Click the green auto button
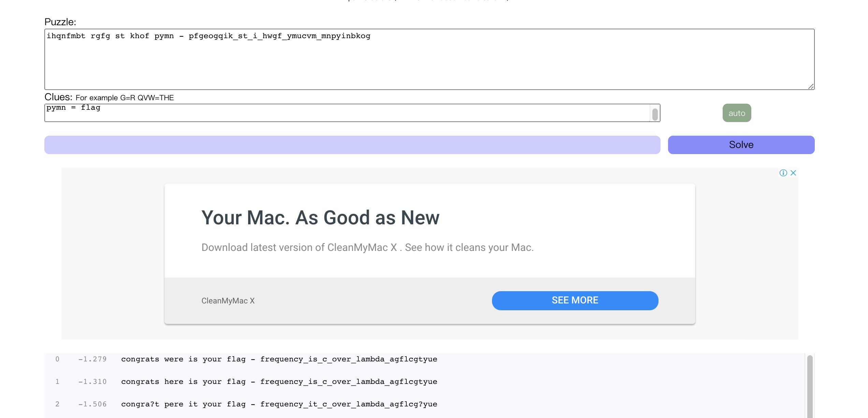 tap(737, 113)
